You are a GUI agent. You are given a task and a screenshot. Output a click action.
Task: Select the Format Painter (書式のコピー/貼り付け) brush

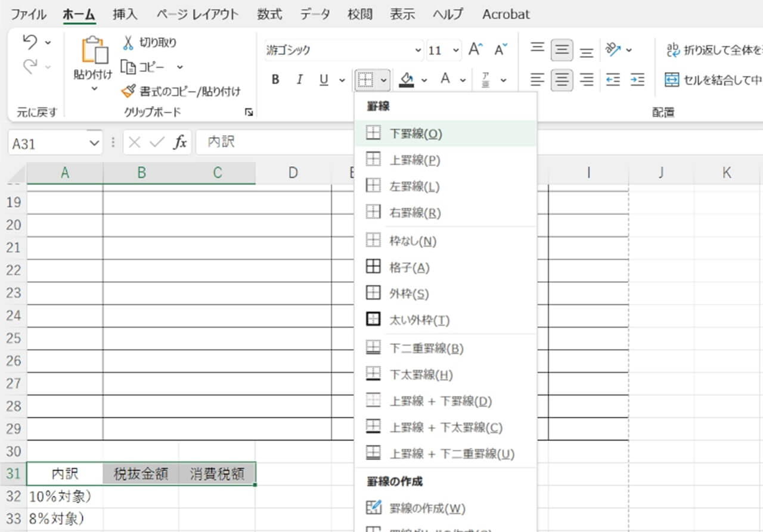(x=128, y=91)
